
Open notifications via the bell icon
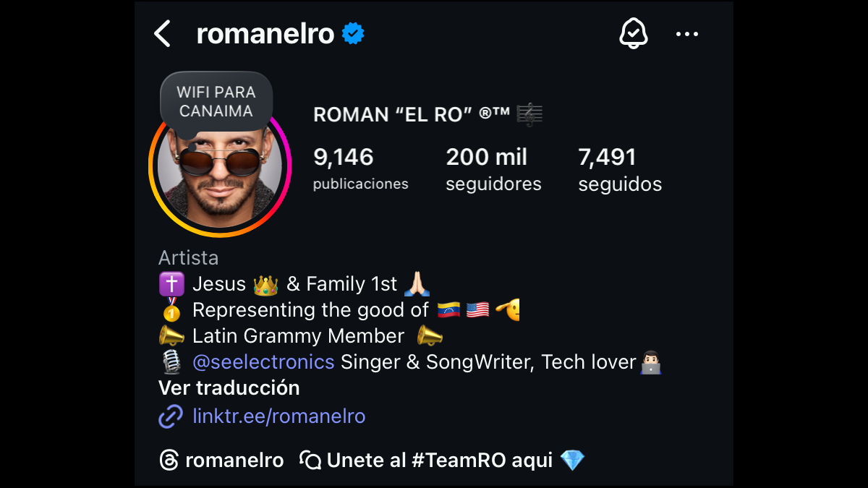pyautogui.click(x=633, y=33)
